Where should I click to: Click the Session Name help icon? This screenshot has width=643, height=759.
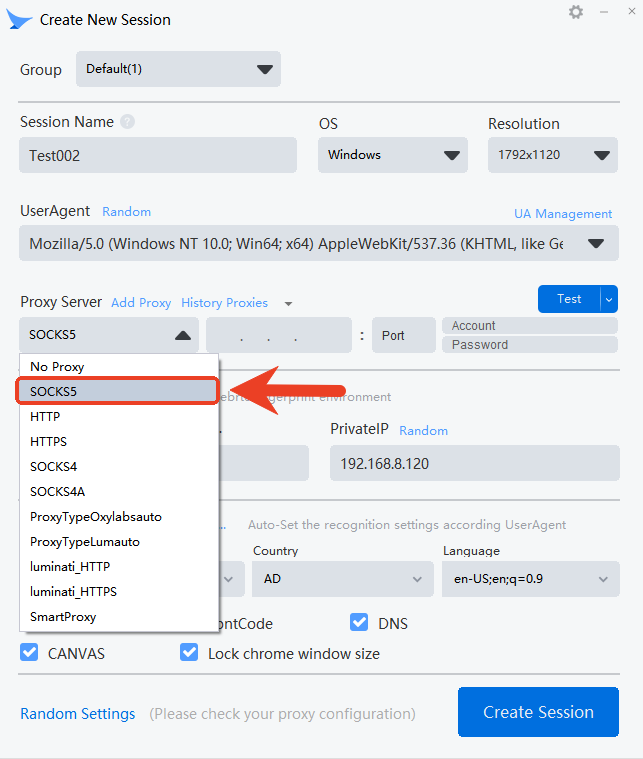pyautogui.click(x=127, y=122)
